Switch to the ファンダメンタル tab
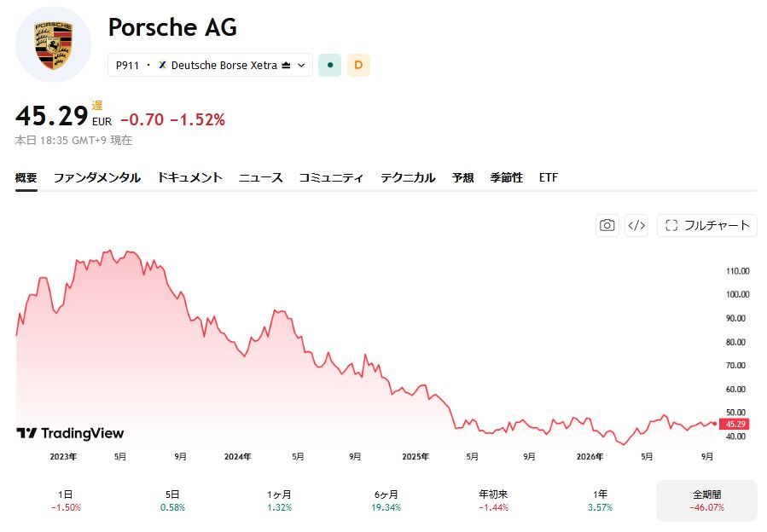This screenshot has height=532, width=767. (x=97, y=177)
